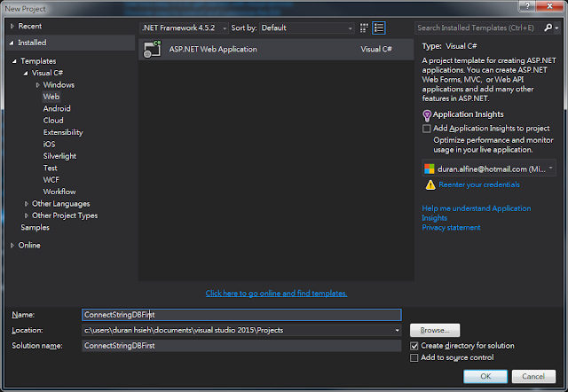The height and width of the screenshot is (392, 568).
Task: Click the Search Installed Templates box
Action: click(x=479, y=27)
